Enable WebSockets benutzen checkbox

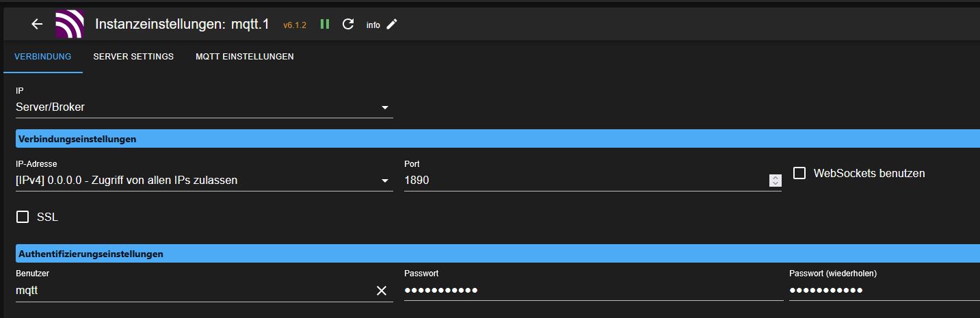tap(799, 173)
